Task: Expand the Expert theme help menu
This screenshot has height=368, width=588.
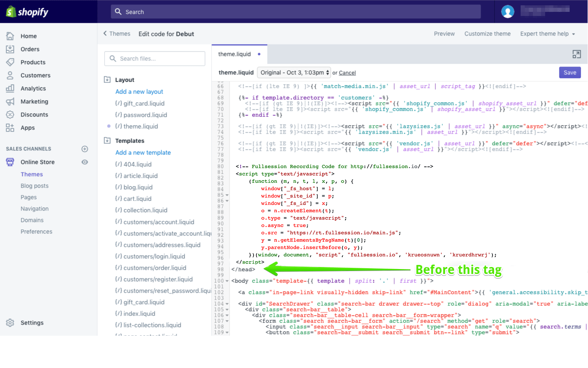Action: click(x=547, y=34)
